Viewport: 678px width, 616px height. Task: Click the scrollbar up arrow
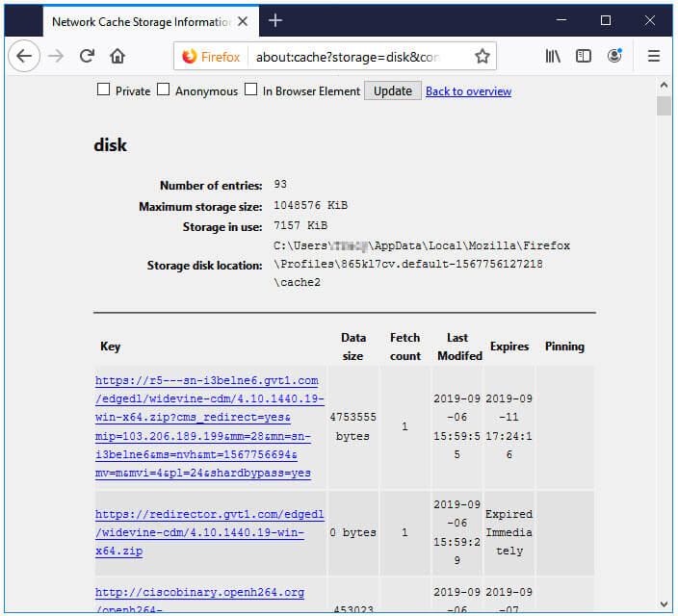(664, 86)
